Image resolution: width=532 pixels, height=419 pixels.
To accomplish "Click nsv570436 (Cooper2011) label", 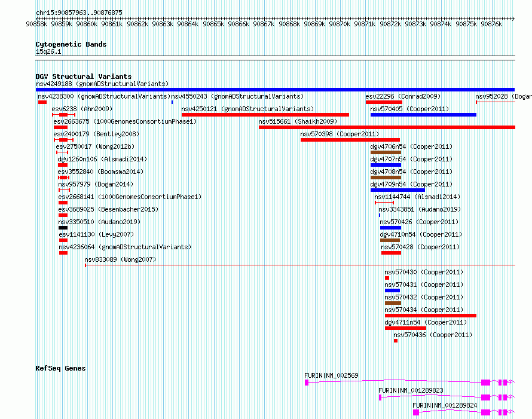I will 433,335.
